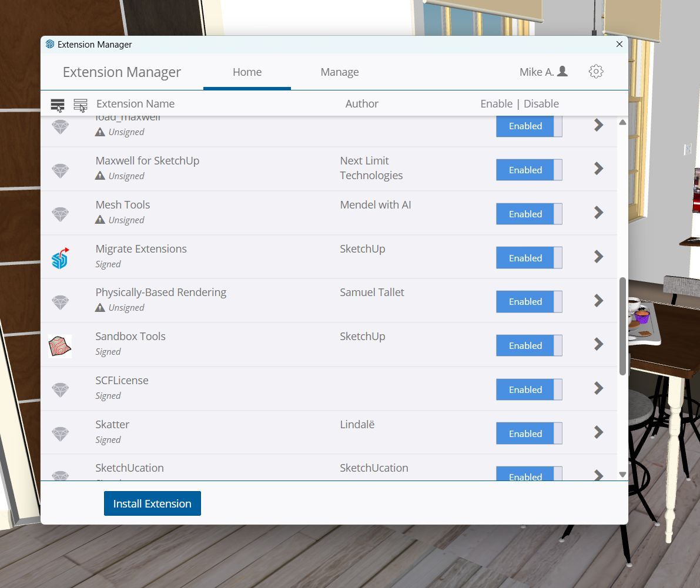Click the Mike A. user account icon

click(x=562, y=72)
